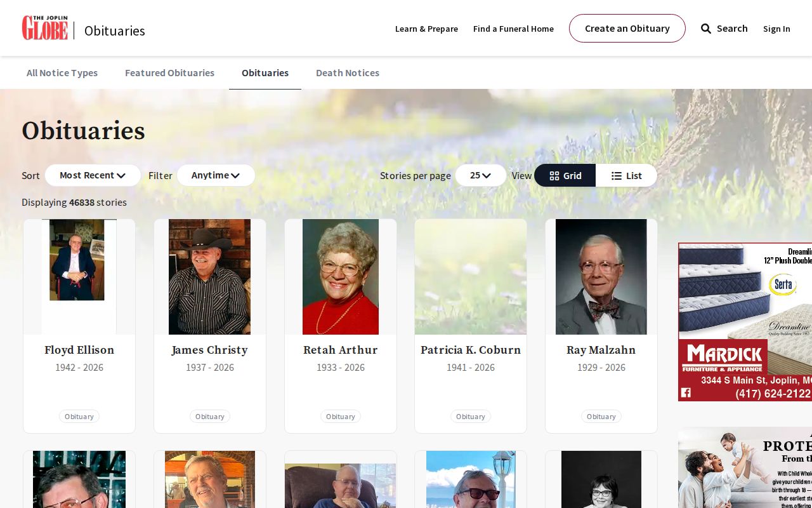The height and width of the screenshot is (508, 812).
Task: Select the Featured Obituaries tab
Action: coord(169,73)
